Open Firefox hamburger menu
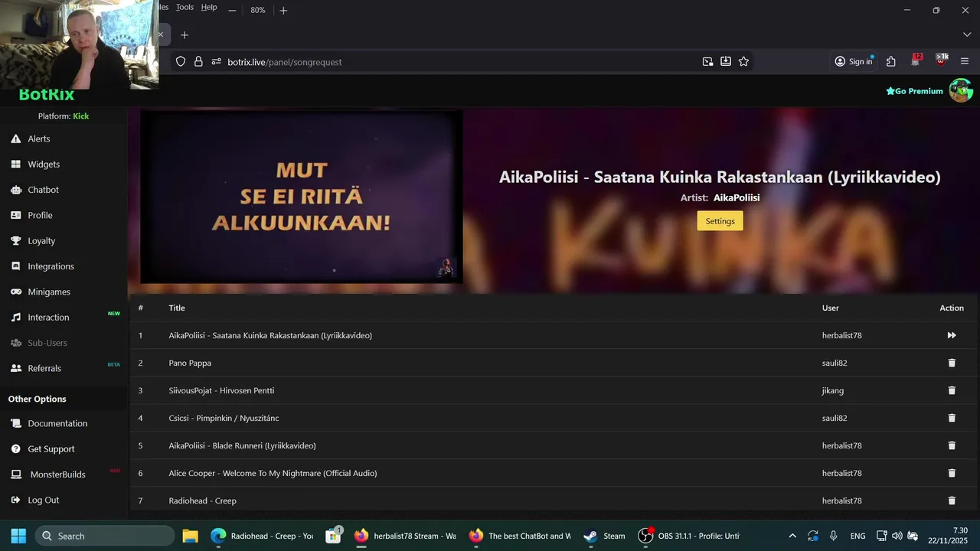Screen dimensions: 980x551 (x=965, y=62)
